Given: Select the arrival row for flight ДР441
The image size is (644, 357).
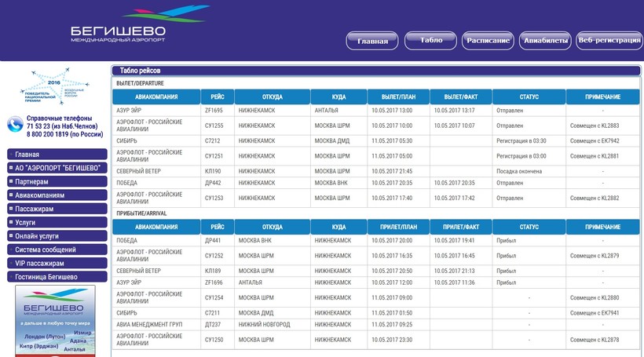Looking at the screenshot, I should pos(375,241).
